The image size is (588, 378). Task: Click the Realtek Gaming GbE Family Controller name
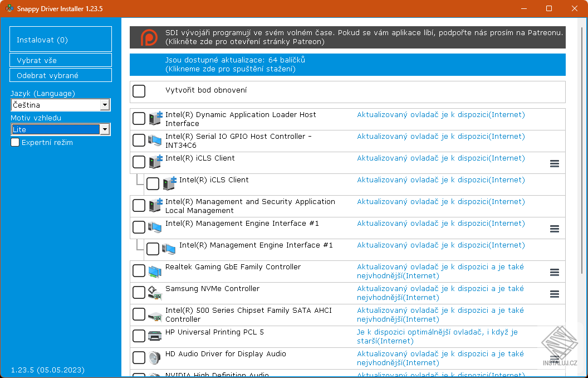[233, 267]
